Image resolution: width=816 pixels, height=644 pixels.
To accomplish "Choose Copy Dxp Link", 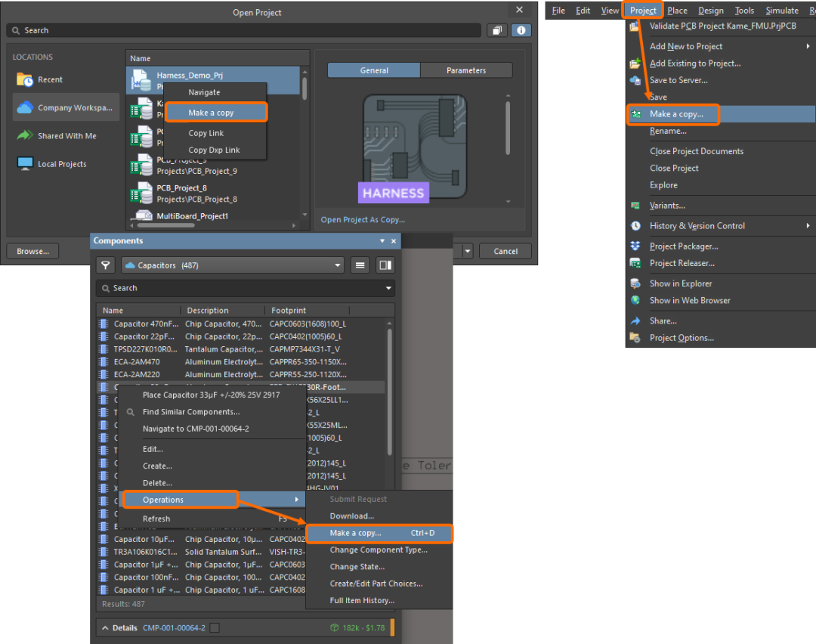I will pyautogui.click(x=214, y=150).
